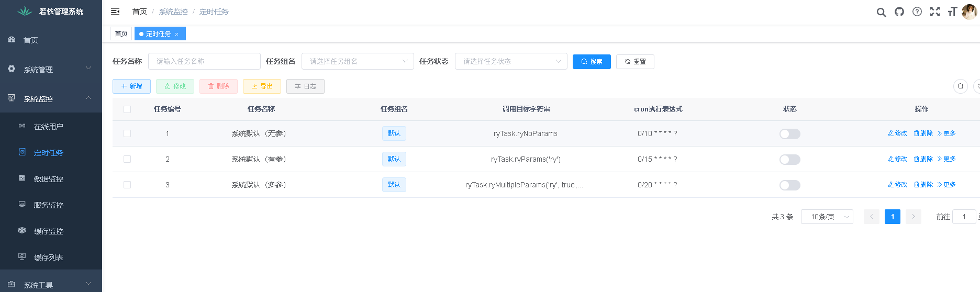Click the user avatar picture
980x292 pixels.
pos(969,12)
